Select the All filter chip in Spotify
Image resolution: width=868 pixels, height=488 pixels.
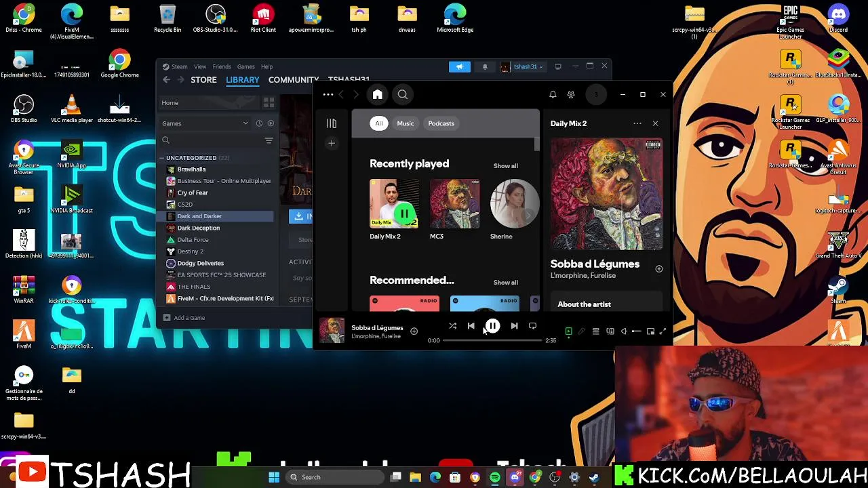[379, 123]
